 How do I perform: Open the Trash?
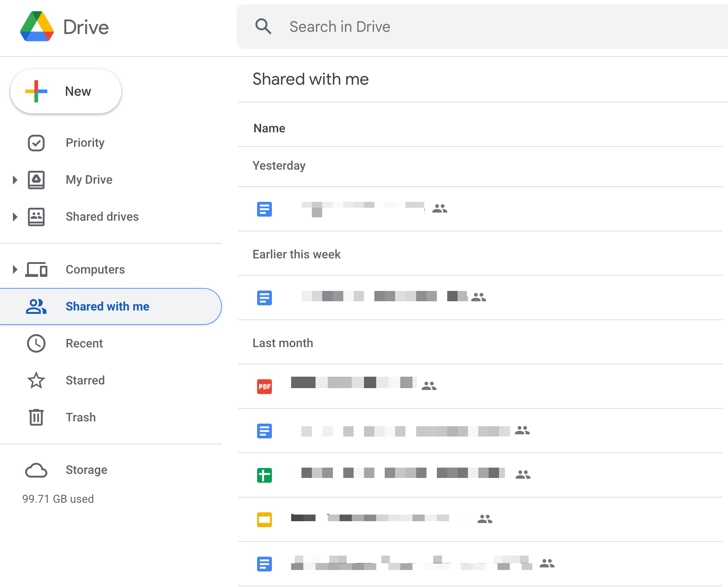pos(81,417)
